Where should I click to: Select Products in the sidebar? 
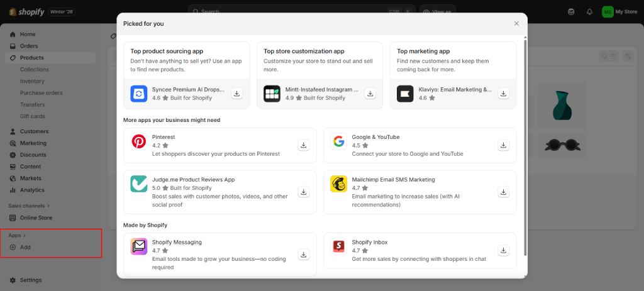click(x=50, y=58)
